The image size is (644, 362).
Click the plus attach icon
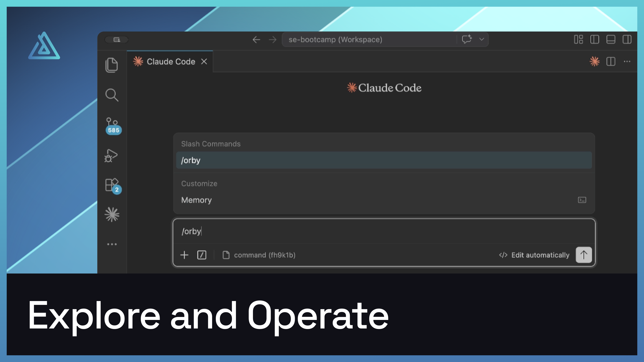(x=184, y=255)
